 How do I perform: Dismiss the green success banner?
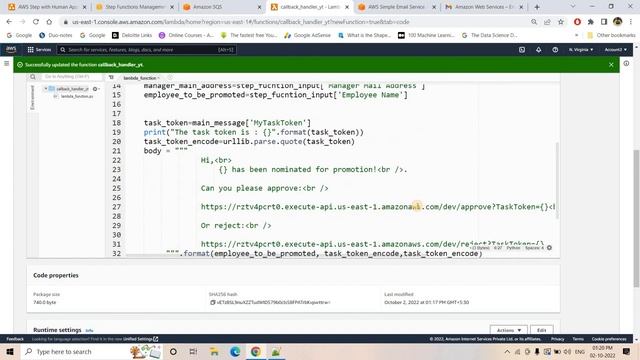(611, 64)
